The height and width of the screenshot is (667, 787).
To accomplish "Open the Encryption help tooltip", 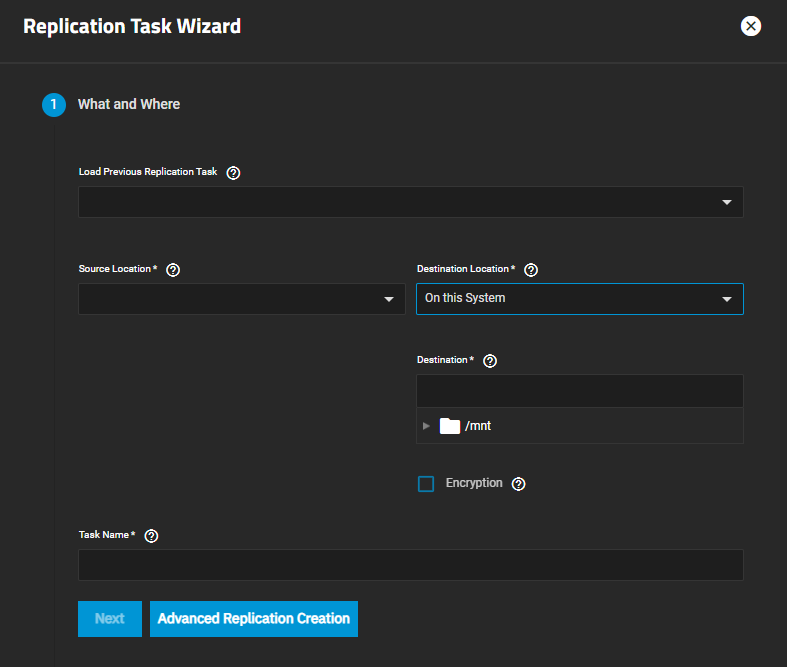I will [x=518, y=484].
